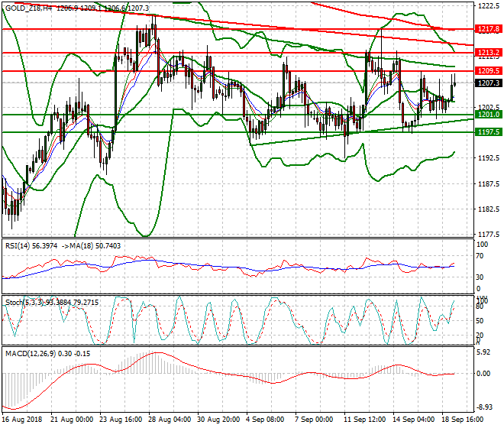
Task: Click the GOLD_Z18,H4 chart title text
Action: 29,8
